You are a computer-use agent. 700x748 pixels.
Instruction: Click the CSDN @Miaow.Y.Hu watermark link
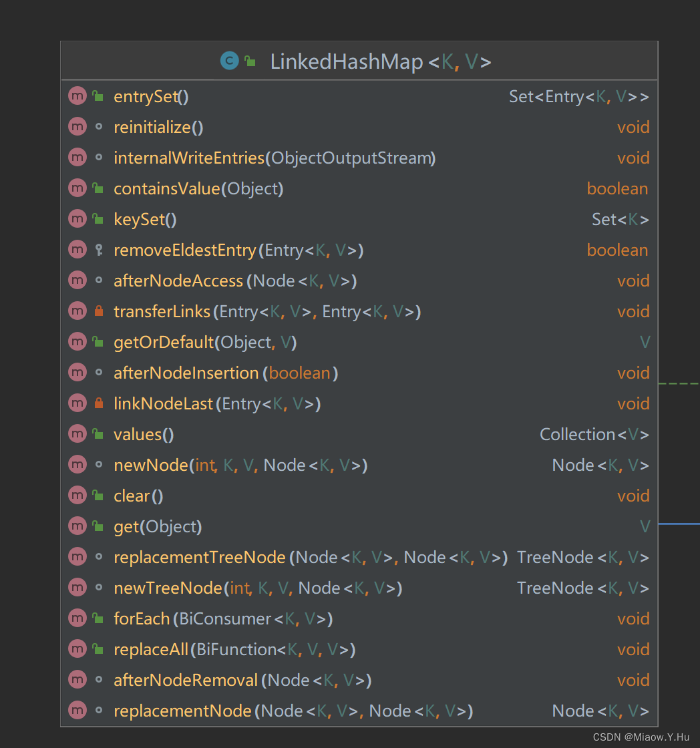click(x=642, y=736)
